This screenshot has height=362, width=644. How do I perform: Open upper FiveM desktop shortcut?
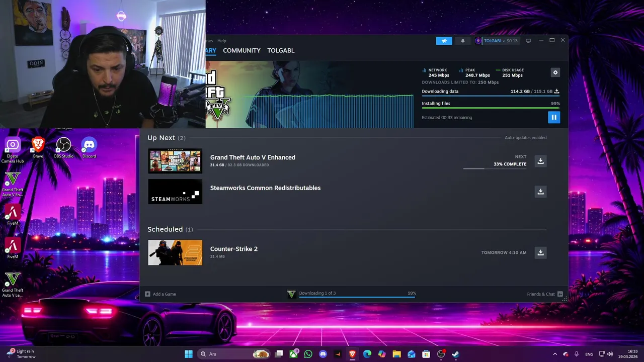[13, 215]
